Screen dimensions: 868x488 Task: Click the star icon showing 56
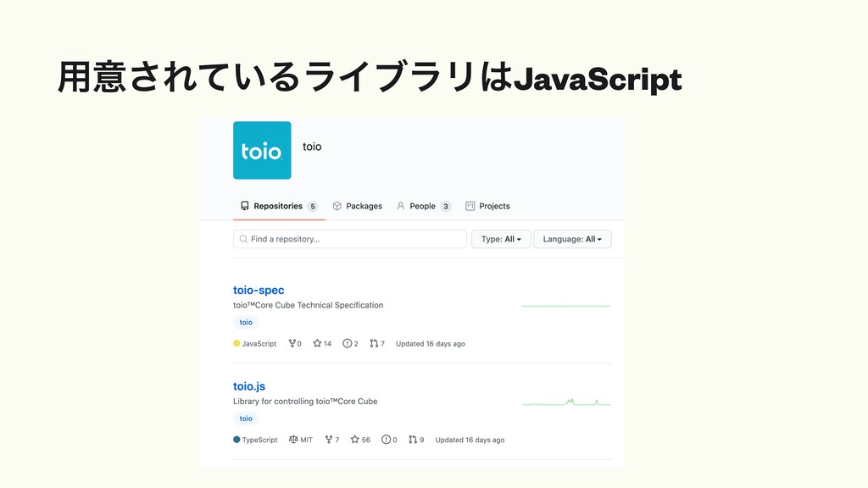pos(355,440)
